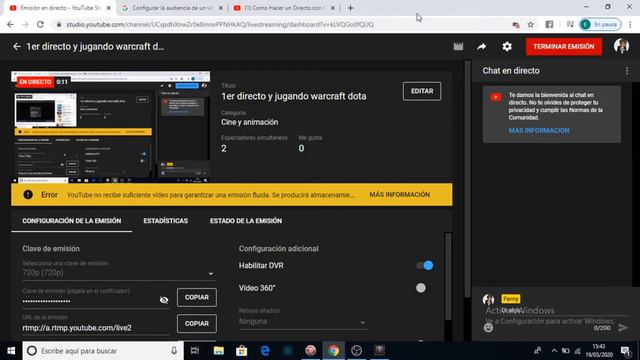Click the Windows Start button
Viewport: 640px width, 360px height.
pos(11,351)
